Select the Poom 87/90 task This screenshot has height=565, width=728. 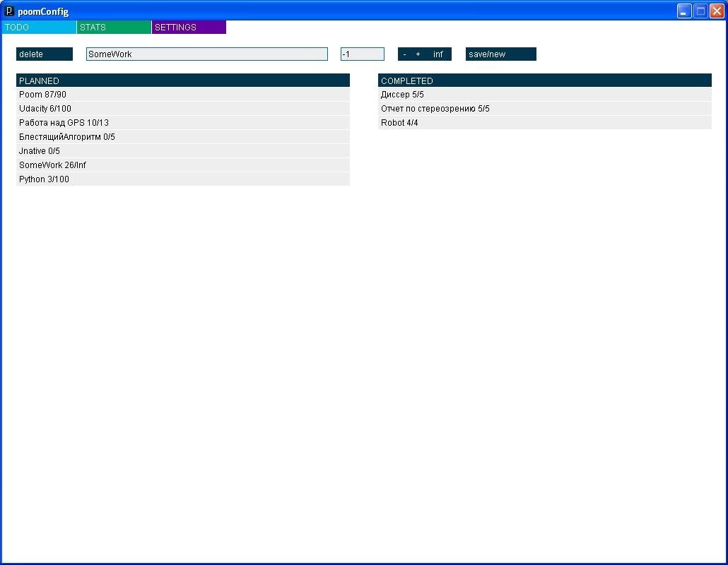(x=183, y=95)
